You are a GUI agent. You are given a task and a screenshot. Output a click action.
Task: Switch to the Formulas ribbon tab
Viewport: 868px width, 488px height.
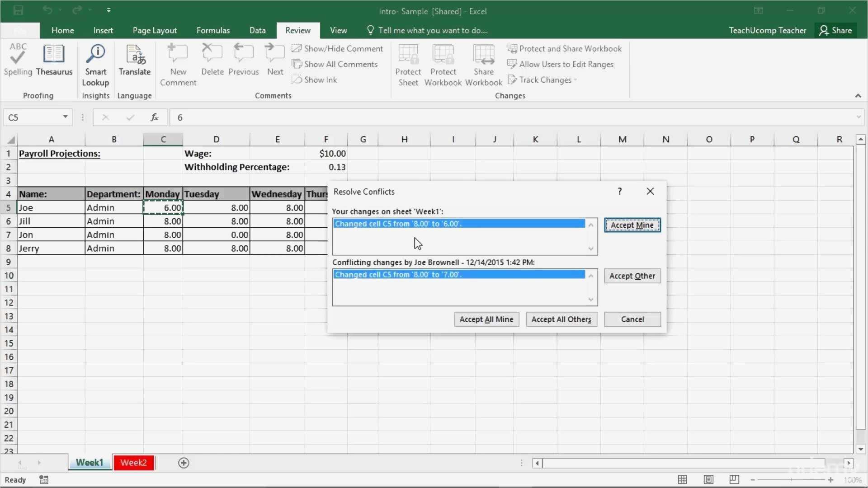[213, 30]
